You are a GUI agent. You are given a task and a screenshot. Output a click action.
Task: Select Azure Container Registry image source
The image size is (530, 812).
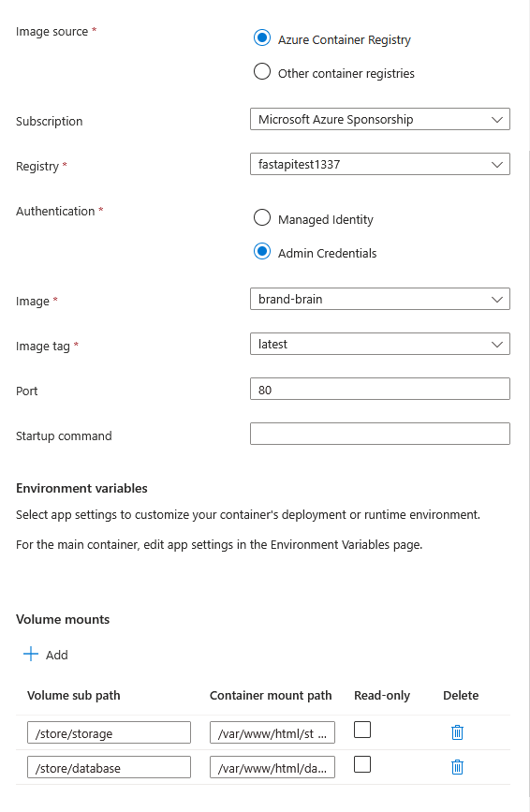point(262,37)
